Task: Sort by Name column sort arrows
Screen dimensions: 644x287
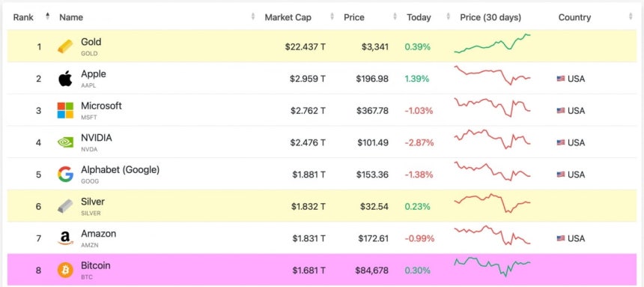Action: [x=253, y=16]
